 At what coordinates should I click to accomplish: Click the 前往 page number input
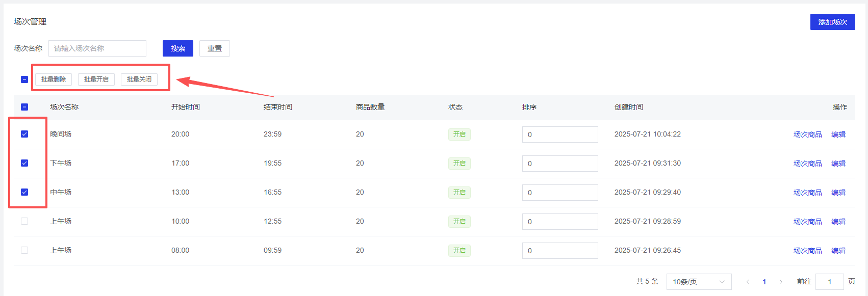pos(829,282)
